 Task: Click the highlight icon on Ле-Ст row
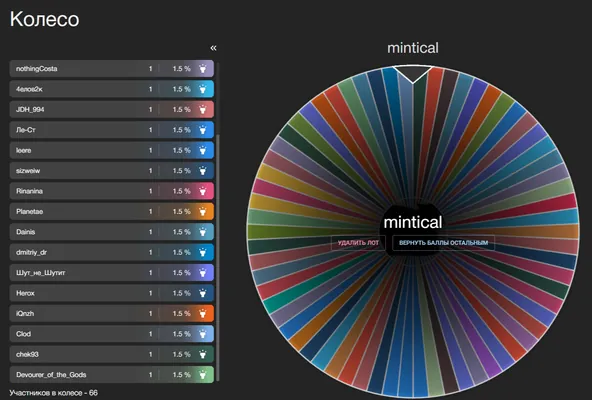(203, 130)
